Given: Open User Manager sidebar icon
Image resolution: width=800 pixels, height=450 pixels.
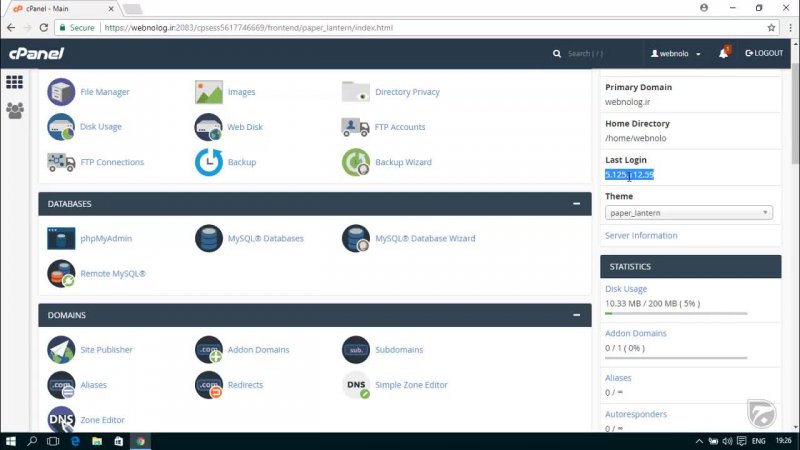Looking at the screenshot, I should [x=14, y=111].
